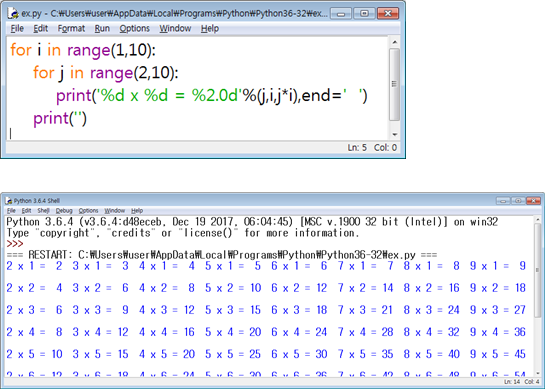The image size is (545, 389).
Task: Open Help menu in ex.py editor
Action: (x=210, y=28)
